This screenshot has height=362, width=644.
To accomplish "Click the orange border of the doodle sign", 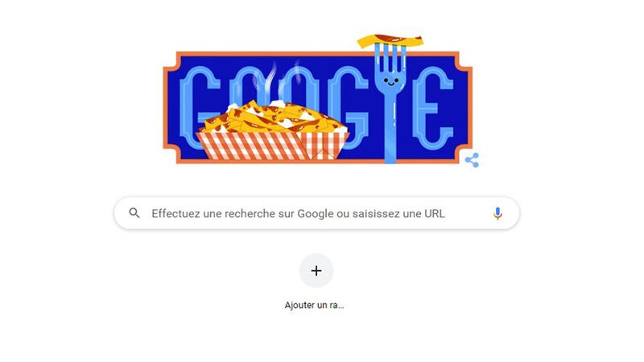I will (317, 54).
